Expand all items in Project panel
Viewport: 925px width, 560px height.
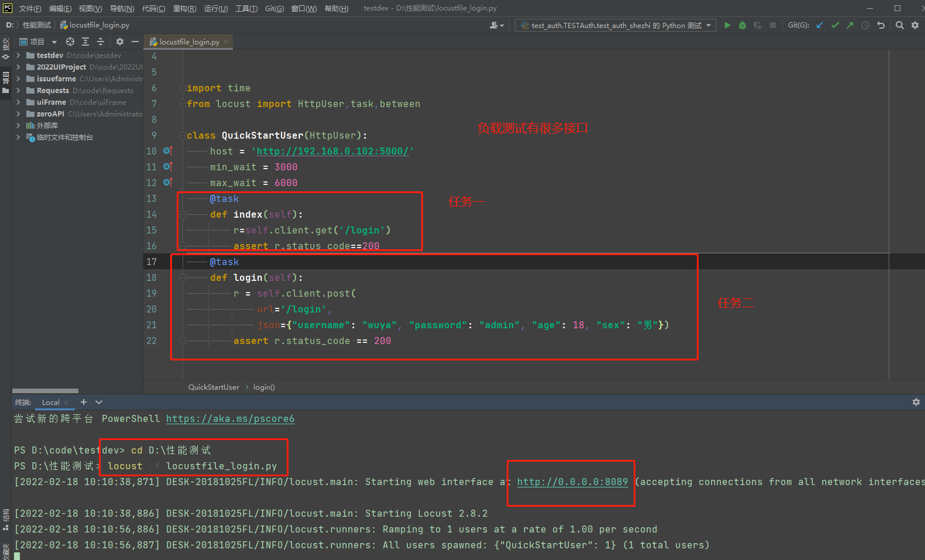pos(85,42)
